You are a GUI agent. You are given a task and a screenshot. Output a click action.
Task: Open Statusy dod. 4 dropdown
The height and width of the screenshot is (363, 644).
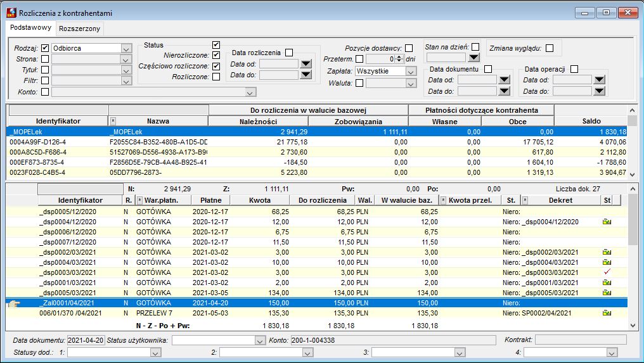[x=612, y=353]
